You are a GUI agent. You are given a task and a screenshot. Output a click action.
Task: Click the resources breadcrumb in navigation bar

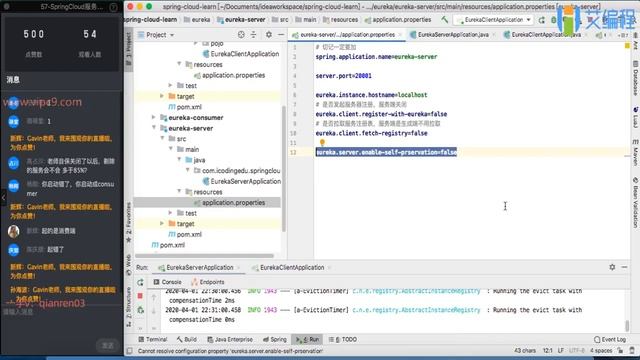[340, 20]
